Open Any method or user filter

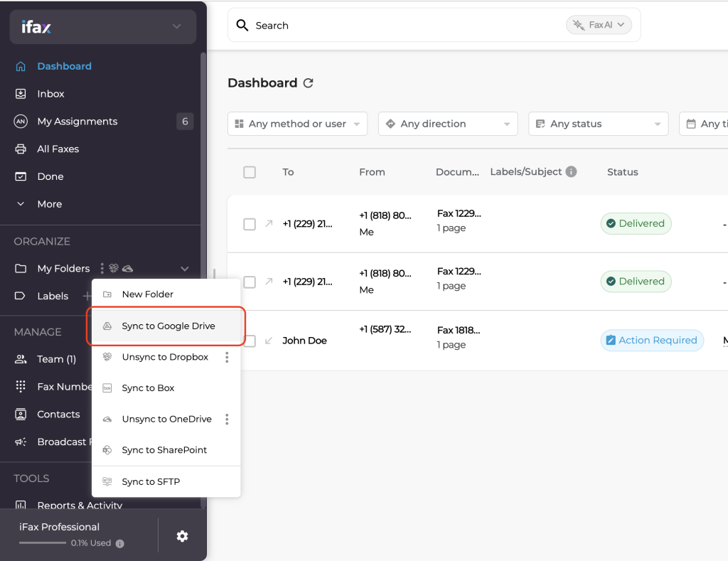pos(297,124)
